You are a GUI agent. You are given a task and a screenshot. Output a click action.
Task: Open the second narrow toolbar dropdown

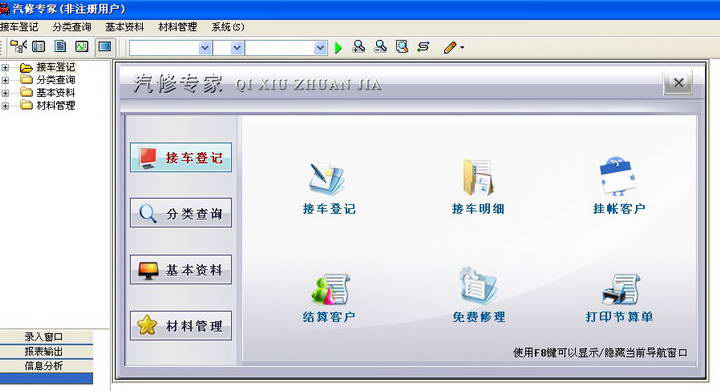click(237, 48)
